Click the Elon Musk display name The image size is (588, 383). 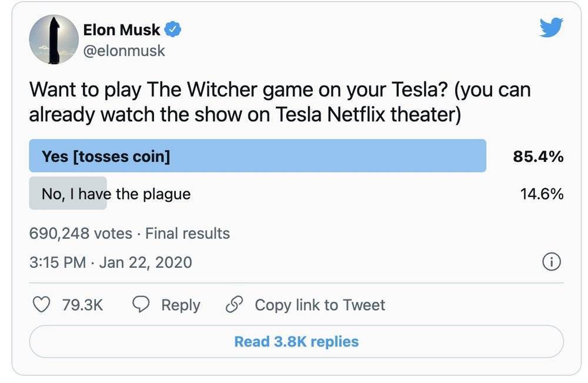[122, 29]
